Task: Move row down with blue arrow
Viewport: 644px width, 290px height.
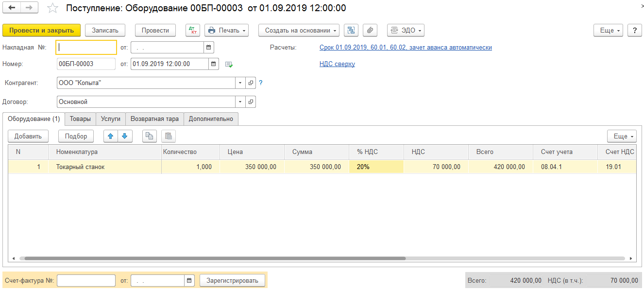Action: click(124, 136)
